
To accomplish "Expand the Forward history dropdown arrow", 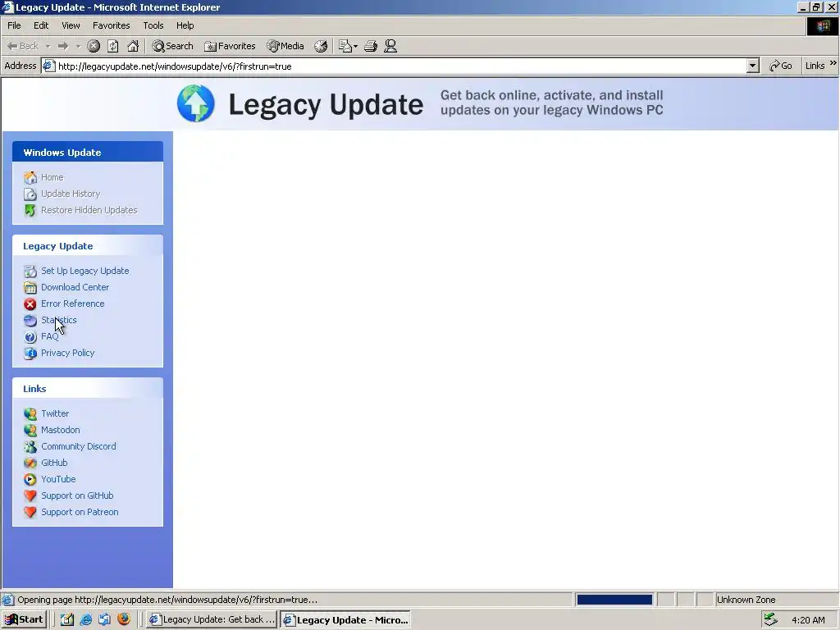I will (78, 46).
